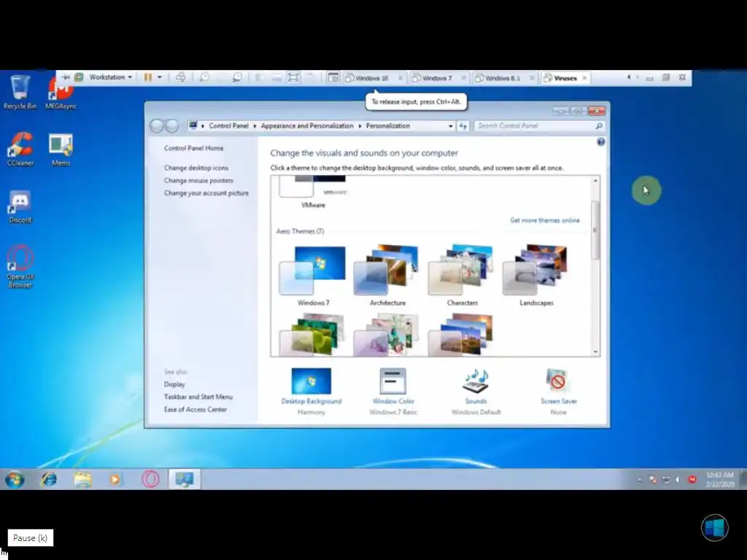Image resolution: width=747 pixels, height=560 pixels.
Task: Open Windows Media Player from the taskbar
Action: [x=115, y=479]
